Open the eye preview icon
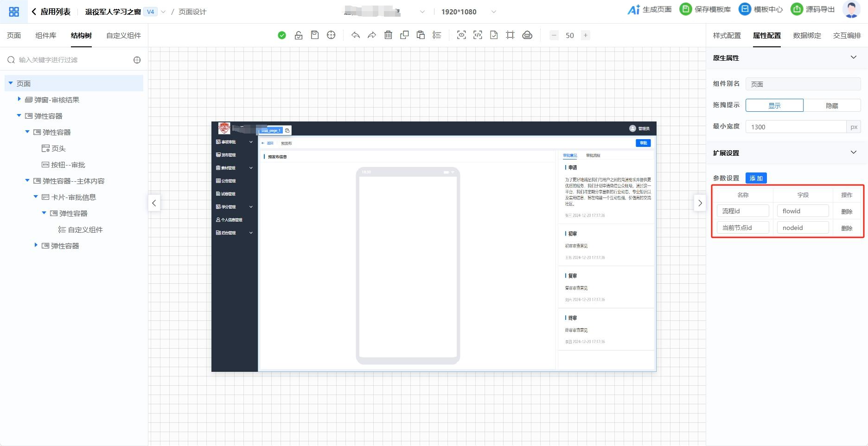868x446 pixels. 461,35
